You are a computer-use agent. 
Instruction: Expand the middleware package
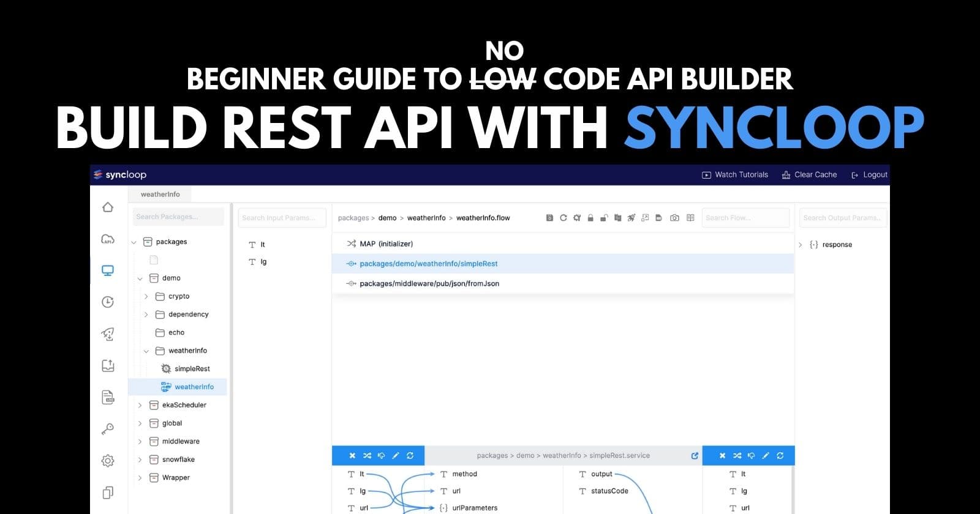(x=140, y=442)
